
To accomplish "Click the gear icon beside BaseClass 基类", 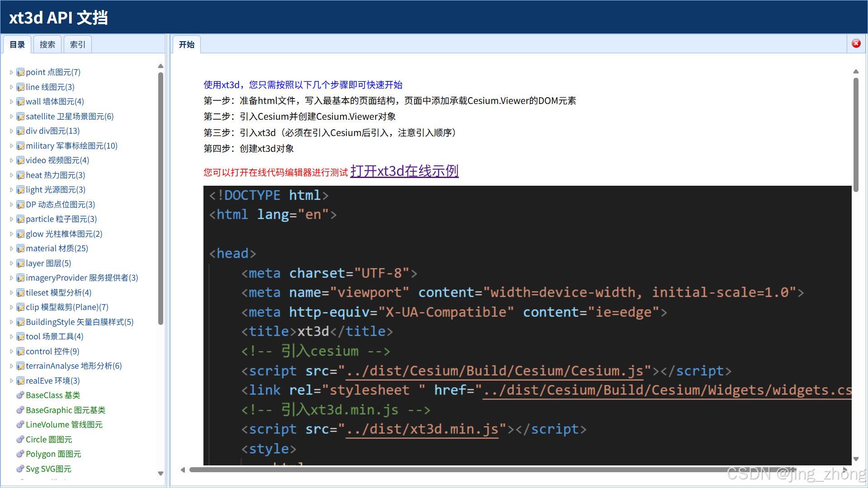I will (x=20, y=395).
